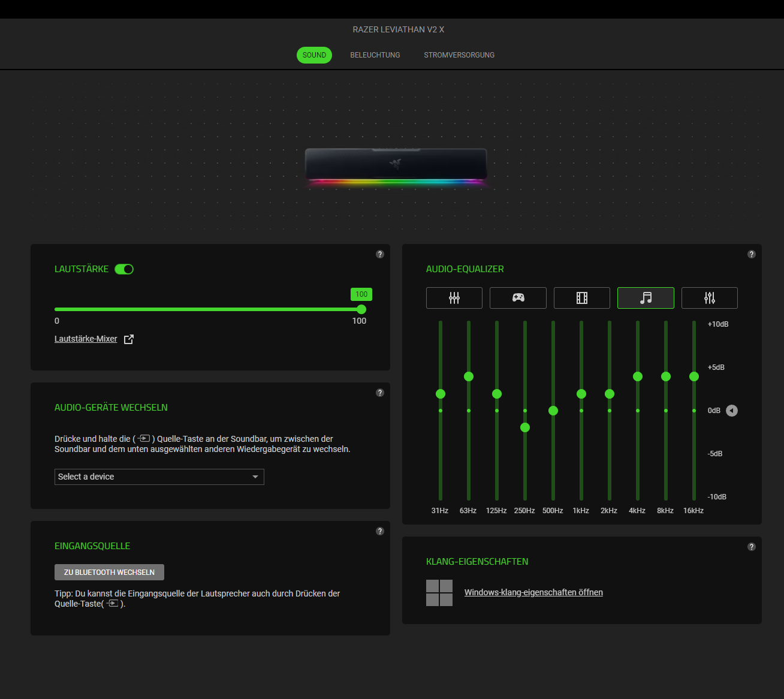Open the Lautstärke-Mixer link
Image resolution: width=784 pixels, height=699 pixels.
click(86, 339)
